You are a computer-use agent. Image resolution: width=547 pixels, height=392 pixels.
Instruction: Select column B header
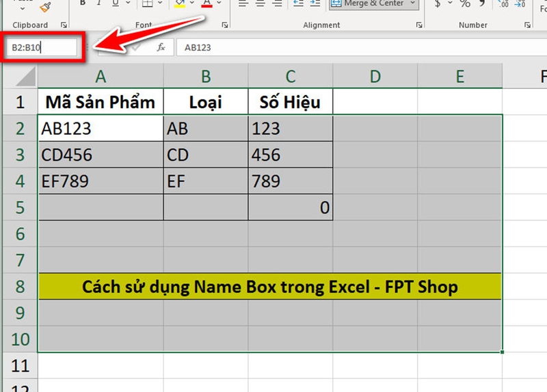coord(206,76)
